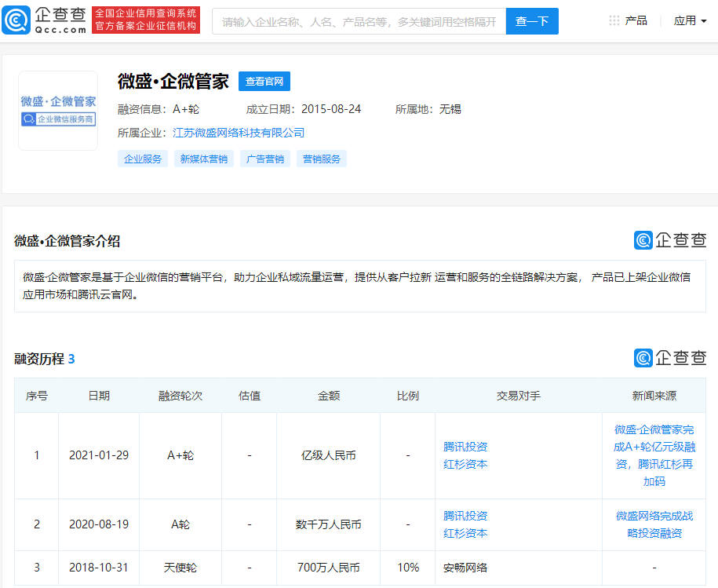Click the A+轮 cell in row 1
Image resolution: width=718 pixels, height=588 pixels.
[x=180, y=455]
